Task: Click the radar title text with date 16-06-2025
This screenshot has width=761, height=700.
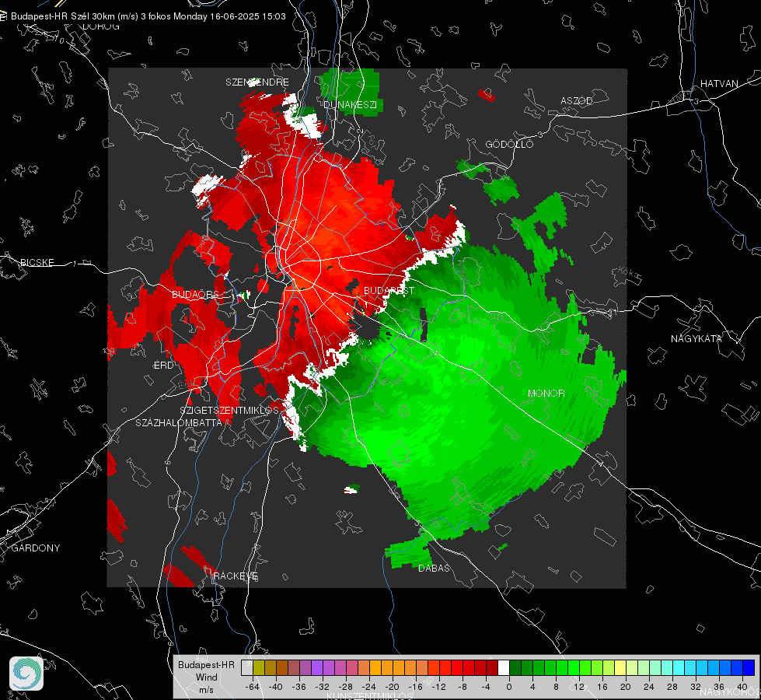Action: 148,16
